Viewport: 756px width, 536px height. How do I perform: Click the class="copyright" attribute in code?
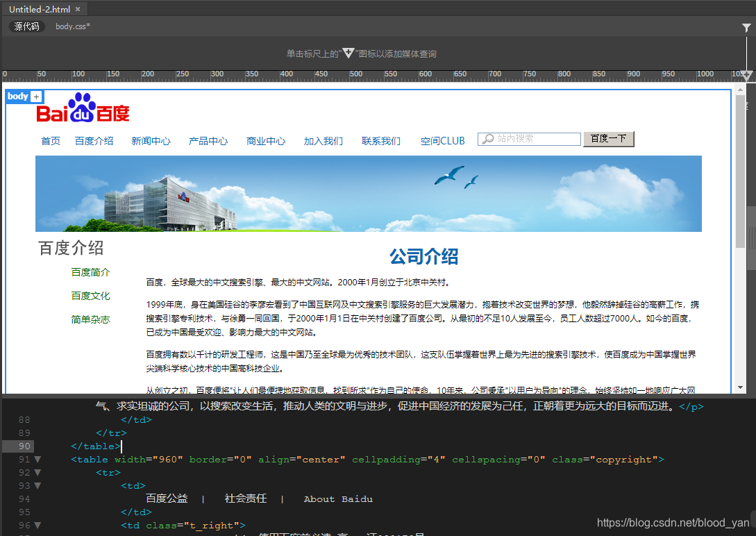tap(605, 460)
